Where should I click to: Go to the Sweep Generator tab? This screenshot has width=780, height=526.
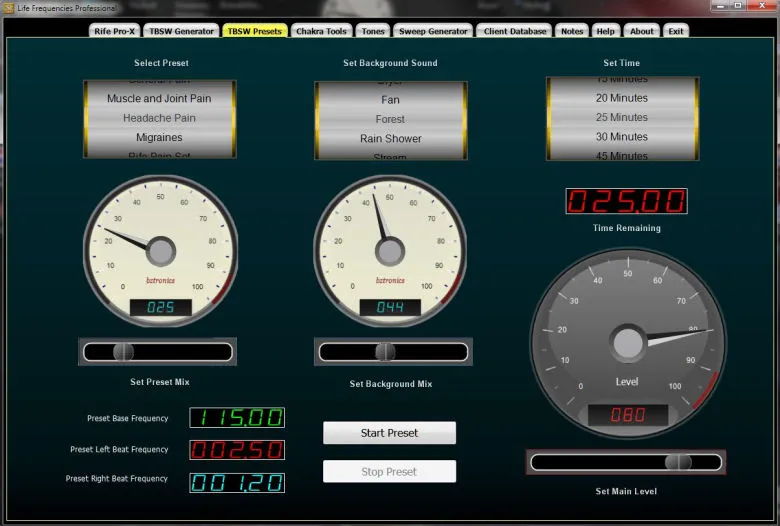point(433,31)
